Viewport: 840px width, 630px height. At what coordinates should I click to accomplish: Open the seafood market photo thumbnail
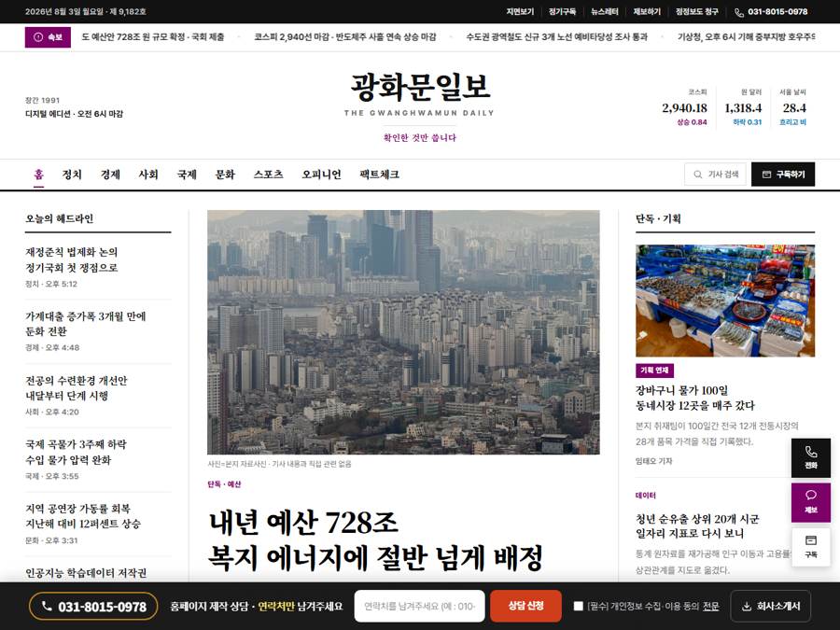725,301
